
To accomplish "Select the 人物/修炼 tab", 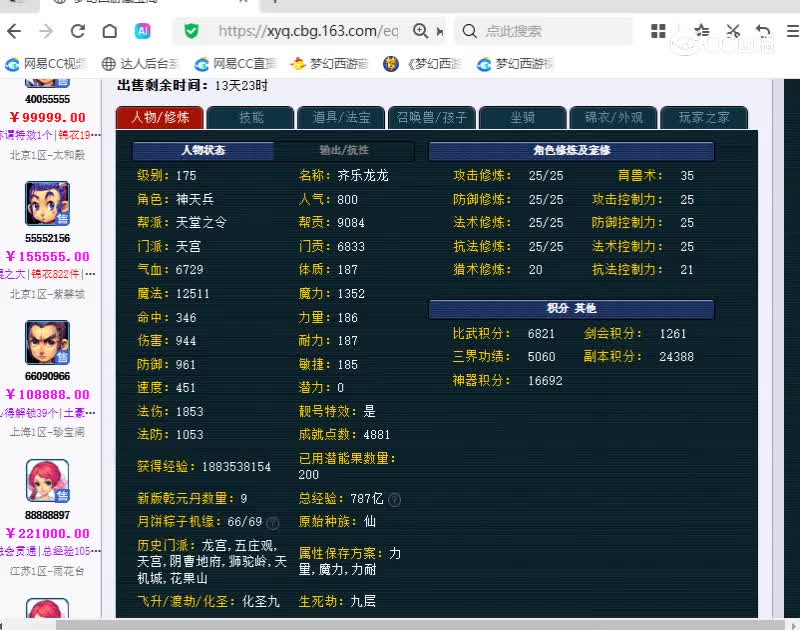I will 160,118.
